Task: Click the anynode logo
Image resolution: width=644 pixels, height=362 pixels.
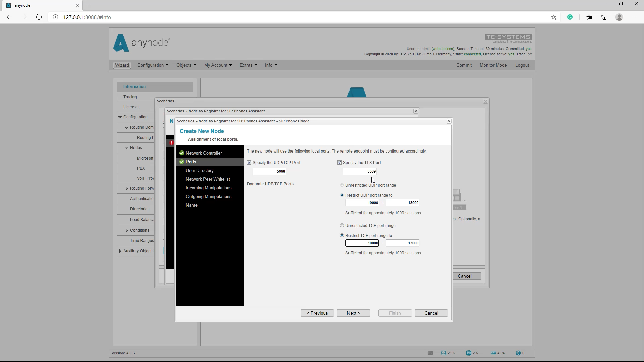Action: pyautogui.click(x=142, y=43)
